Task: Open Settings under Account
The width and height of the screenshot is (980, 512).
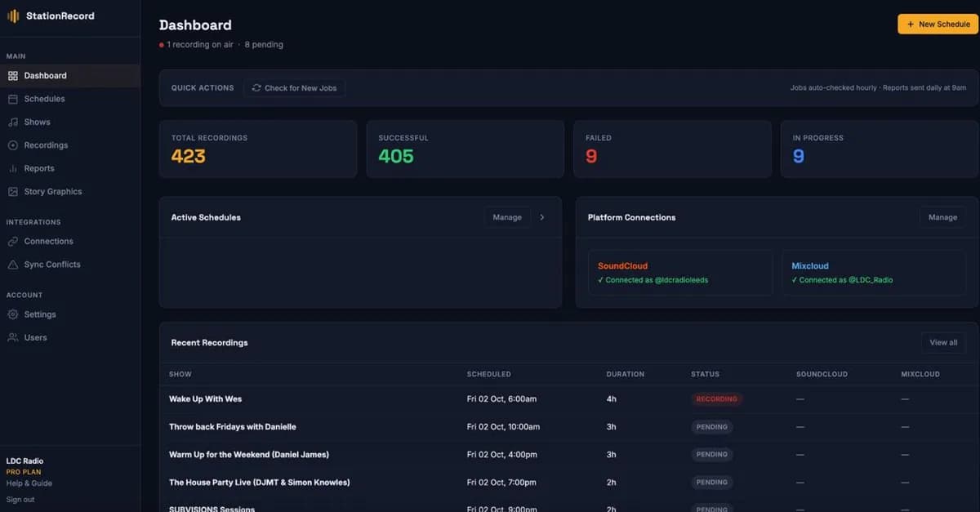Action: click(70, 314)
